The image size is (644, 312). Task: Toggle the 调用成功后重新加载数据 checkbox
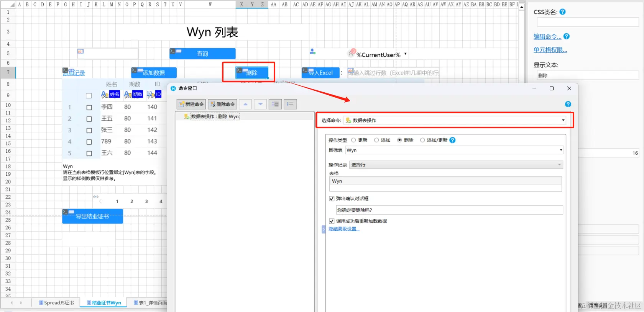[332, 221]
